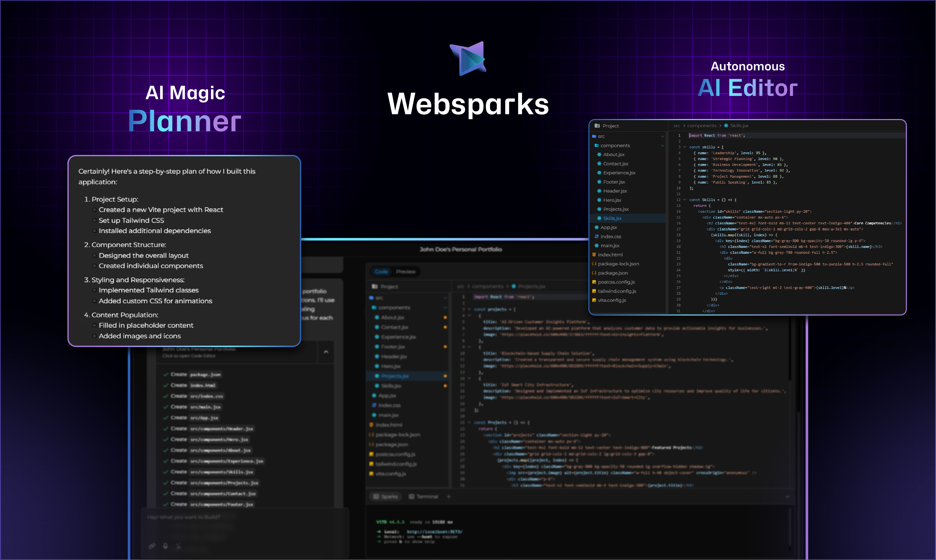Click the 'Create package.json' step in the list
The height and width of the screenshot is (560, 936).
192,374
